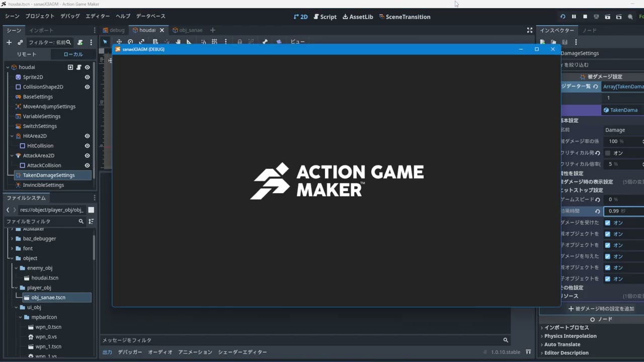Click Run Specific Scene folder clapperboard icon

pyautogui.click(x=619, y=17)
